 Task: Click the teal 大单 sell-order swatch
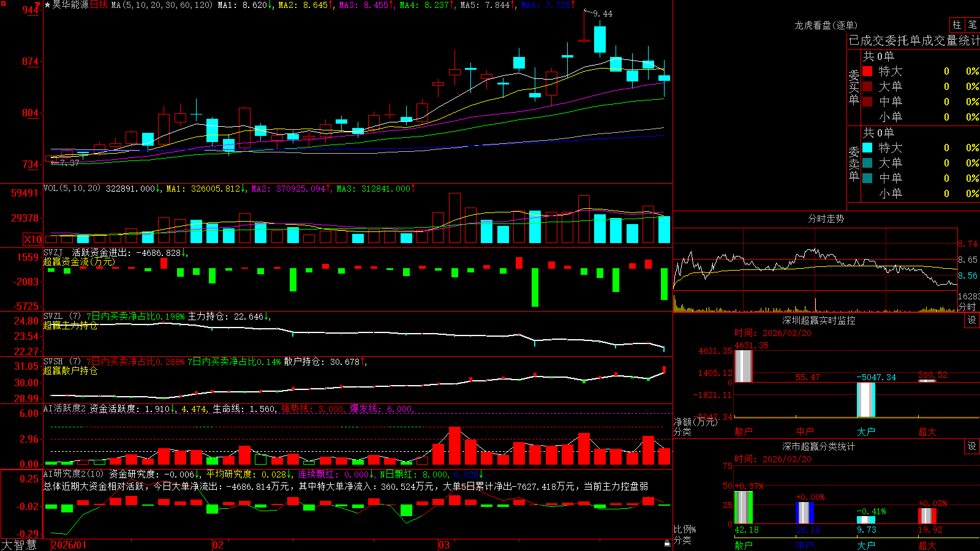(x=867, y=163)
